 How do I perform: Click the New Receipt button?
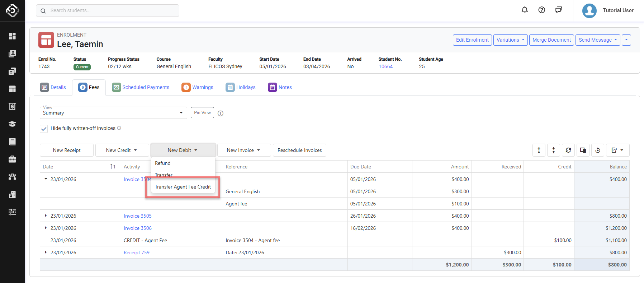(x=67, y=150)
